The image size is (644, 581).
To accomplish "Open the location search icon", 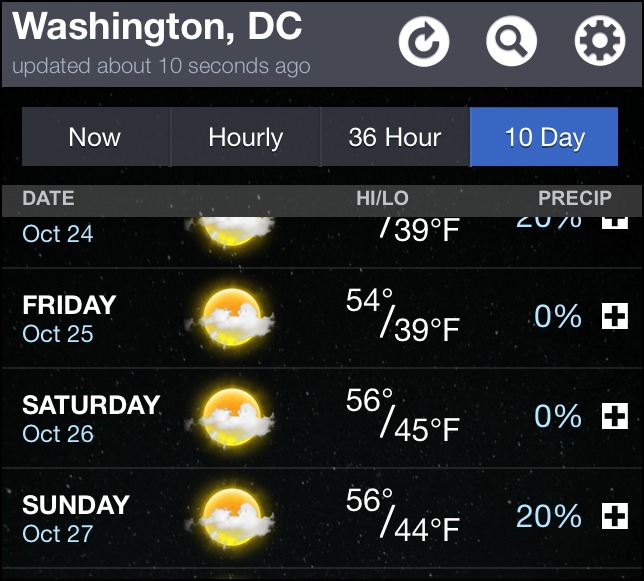I will pyautogui.click(x=511, y=42).
